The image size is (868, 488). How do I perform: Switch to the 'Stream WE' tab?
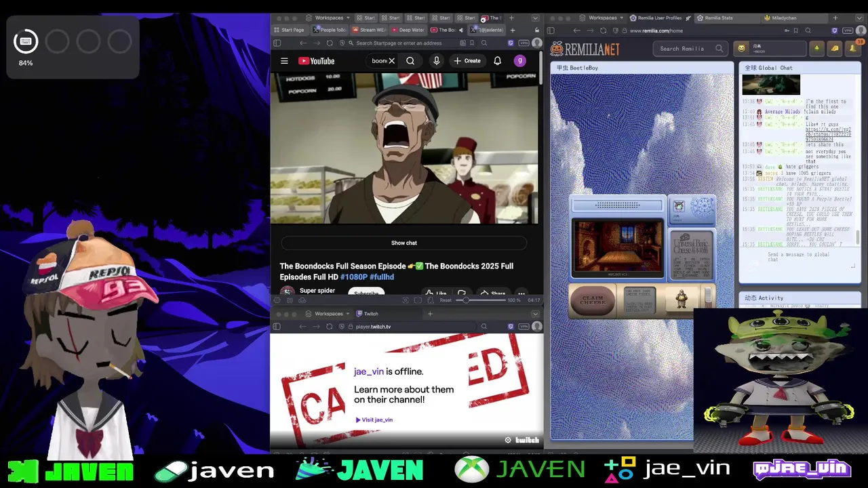(x=370, y=30)
